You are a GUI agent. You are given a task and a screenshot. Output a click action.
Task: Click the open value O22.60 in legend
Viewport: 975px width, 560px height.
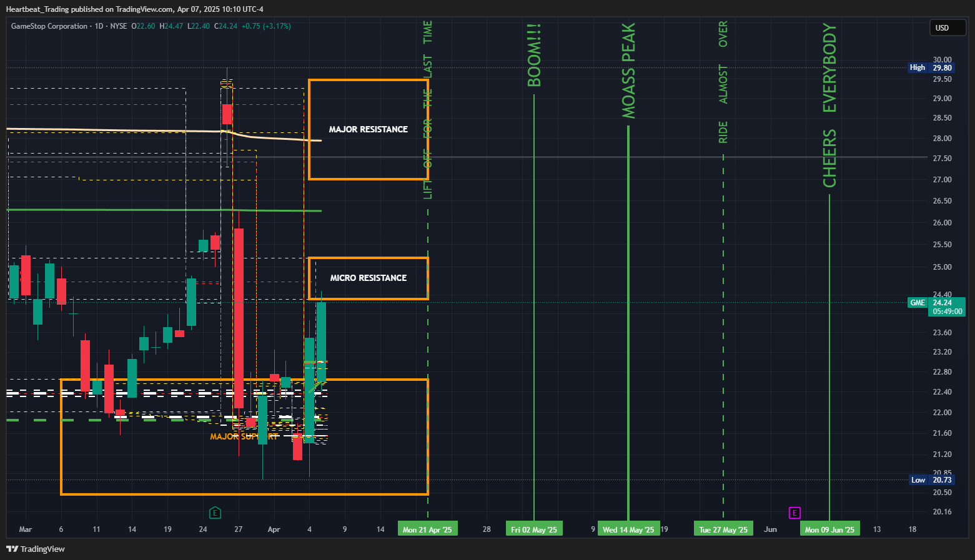pyautogui.click(x=143, y=26)
